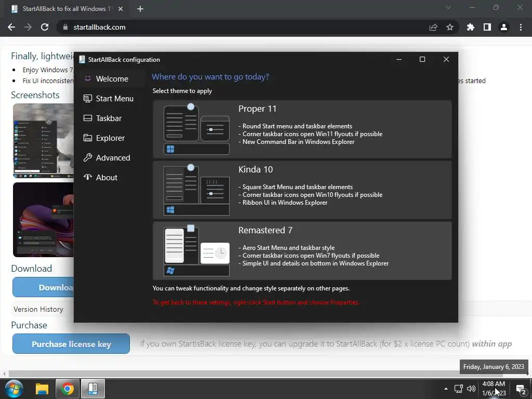The image size is (532, 399).
Task: Open Chrome tab search chevron
Action: 448,7
